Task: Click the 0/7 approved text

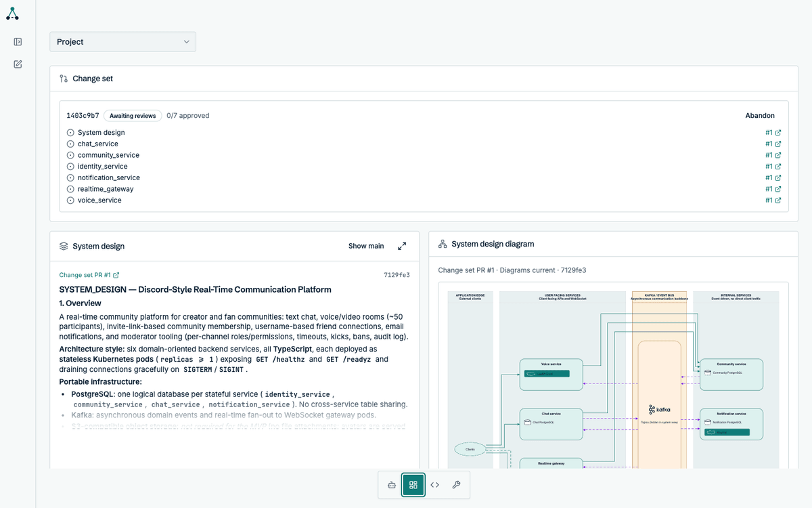Action: [188, 116]
